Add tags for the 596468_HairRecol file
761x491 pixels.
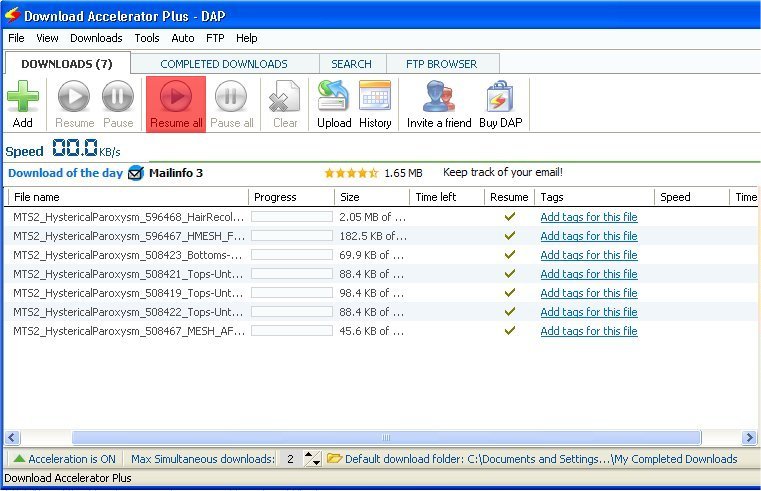(x=589, y=217)
